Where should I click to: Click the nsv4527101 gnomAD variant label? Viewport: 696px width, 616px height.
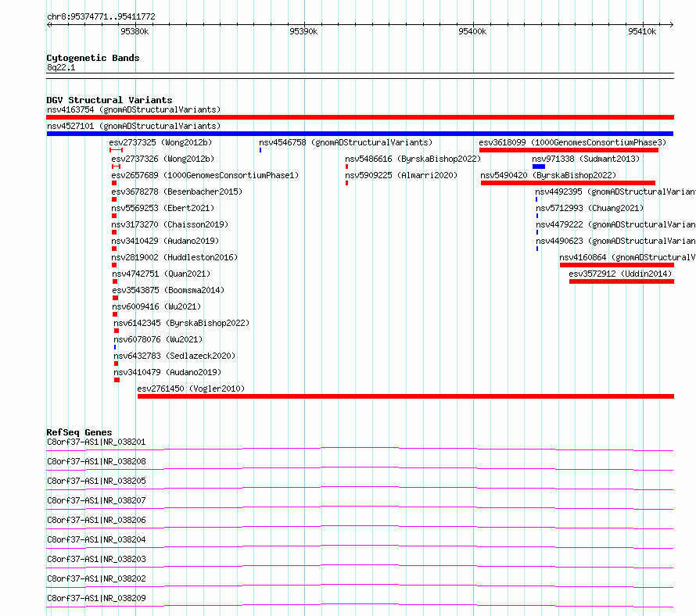(134, 126)
